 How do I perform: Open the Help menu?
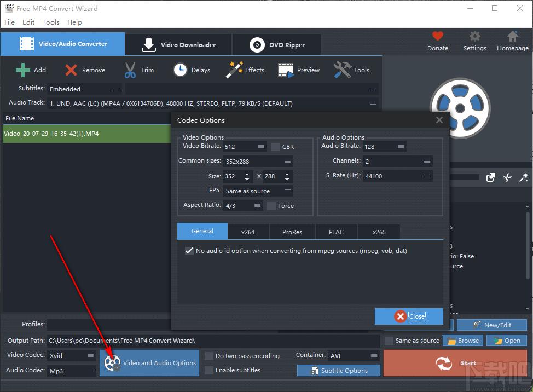[74, 22]
